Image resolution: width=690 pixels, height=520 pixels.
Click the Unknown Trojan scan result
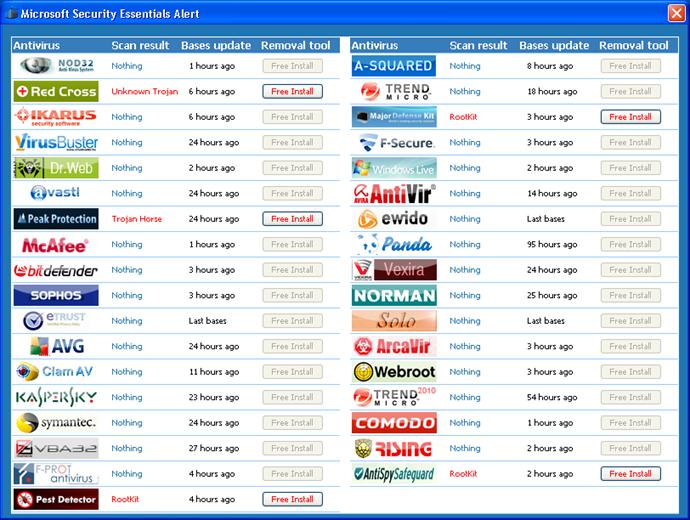[145, 92]
